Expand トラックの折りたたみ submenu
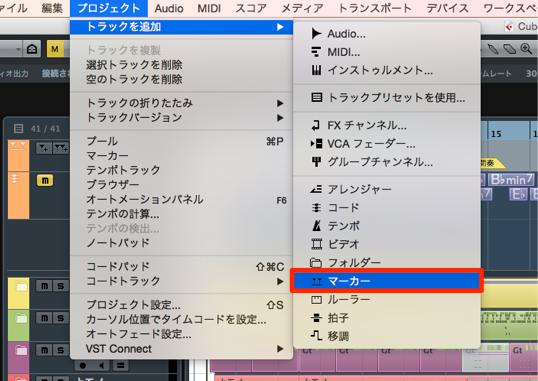Viewport: 538px width, 381px height. click(x=280, y=103)
